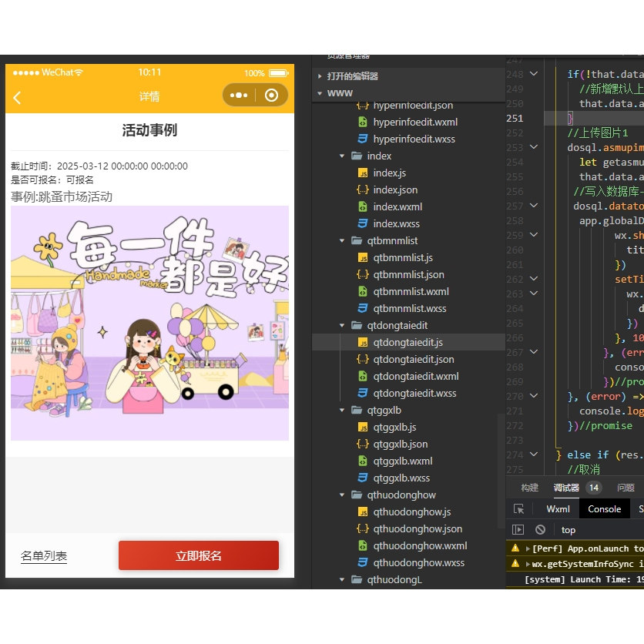Open hyperinfoedit.wxml file

click(414, 122)
